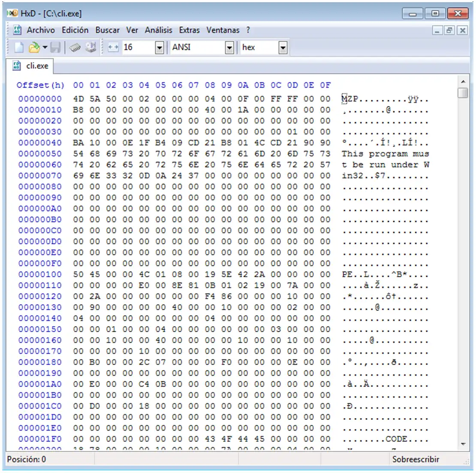The width and height of the screenshot is (476, 473).
Task: Open a file with folder icon
Action: pos(34,47)
